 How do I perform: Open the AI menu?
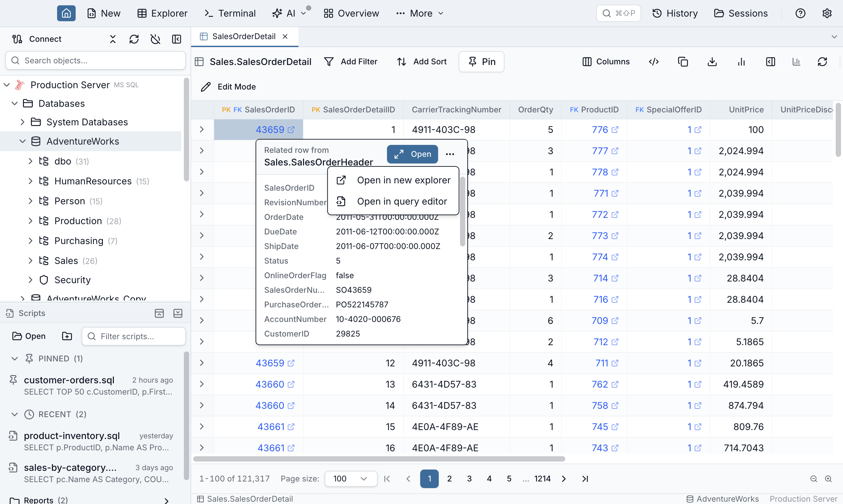point(290,13)
